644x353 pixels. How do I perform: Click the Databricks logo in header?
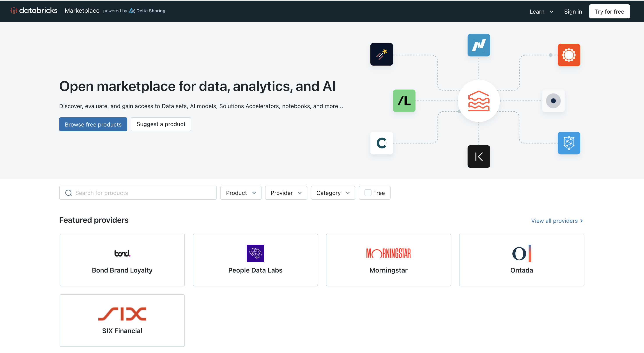pyautogui.click(x=34, y=11)
